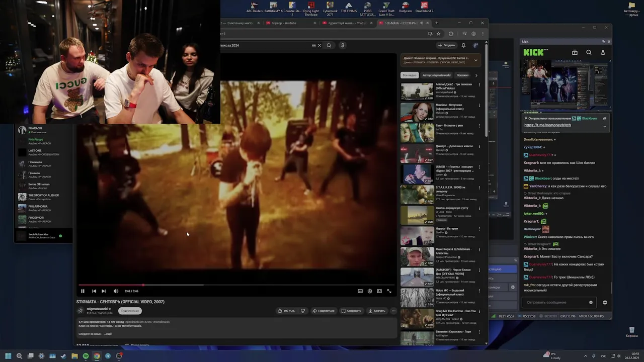Skip to previous video in player

[x=94, y=291]
